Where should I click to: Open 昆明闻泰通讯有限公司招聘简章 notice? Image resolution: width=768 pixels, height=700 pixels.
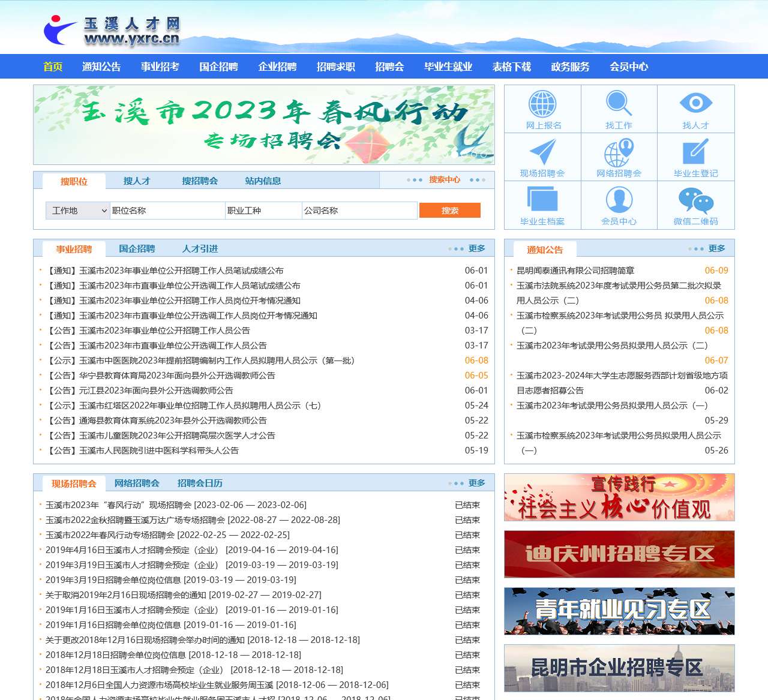point(577,271)
